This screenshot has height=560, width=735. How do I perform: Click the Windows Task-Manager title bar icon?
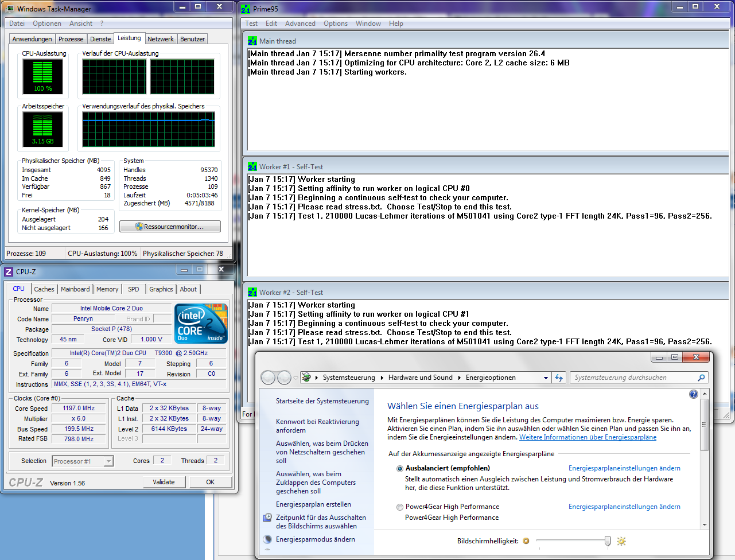pyautogui.click(x=10, y=9)
